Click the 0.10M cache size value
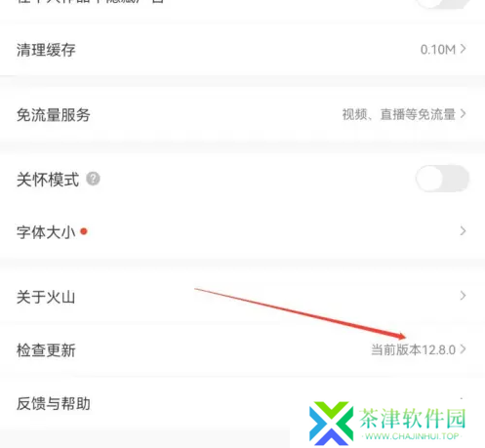 point(438,50)
